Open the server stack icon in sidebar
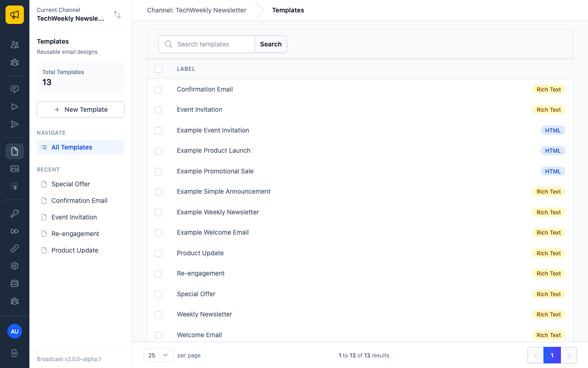 click(15, 283)
